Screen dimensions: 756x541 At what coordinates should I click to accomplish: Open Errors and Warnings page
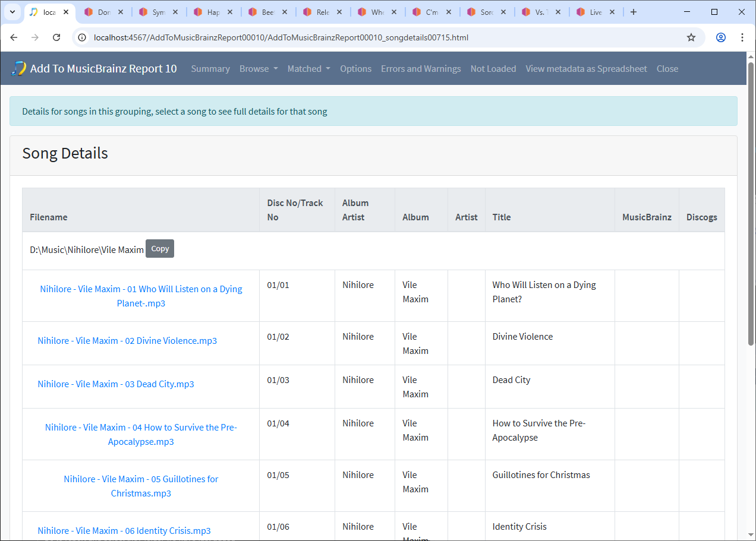coord(421,68)
